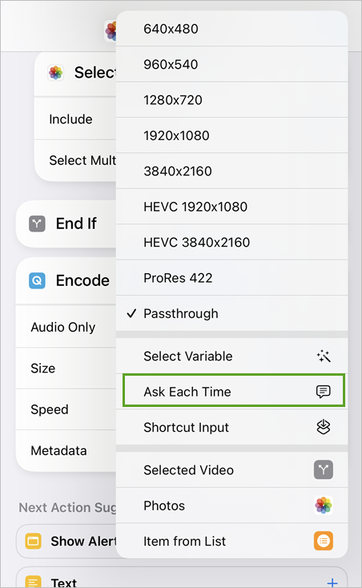Select the checked Passthrough option
This screenshot has height=588, width=362.
[232, 313]
